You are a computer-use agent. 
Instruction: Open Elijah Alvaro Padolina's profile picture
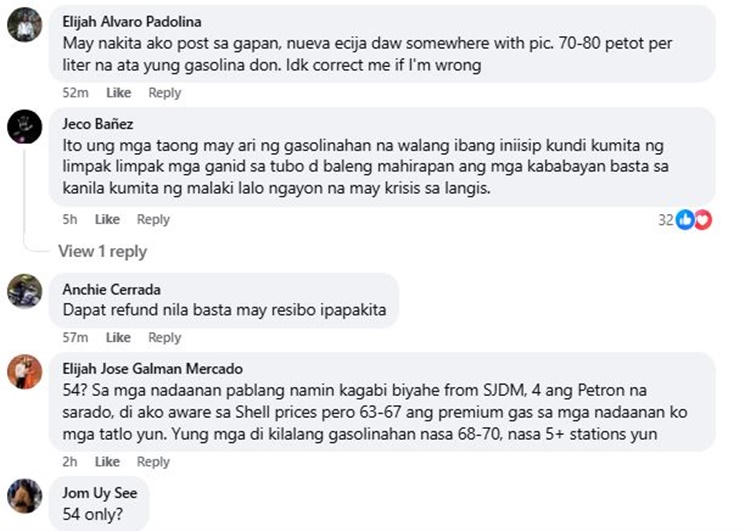click(x=24, y=25)
